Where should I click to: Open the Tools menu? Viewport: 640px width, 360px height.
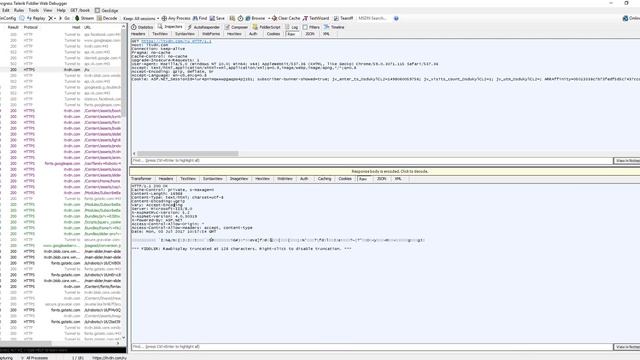[33, 10]
